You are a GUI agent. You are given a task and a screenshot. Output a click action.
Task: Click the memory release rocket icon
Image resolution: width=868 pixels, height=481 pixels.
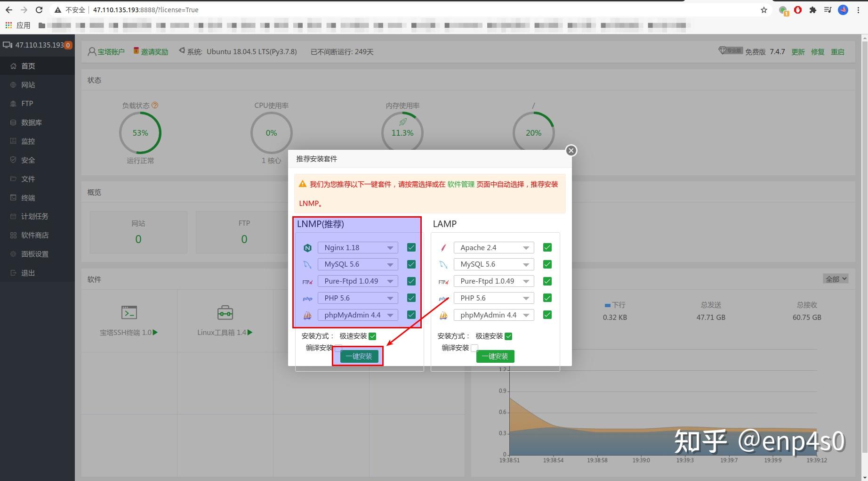pyautogui.click(x=402, y=122)
